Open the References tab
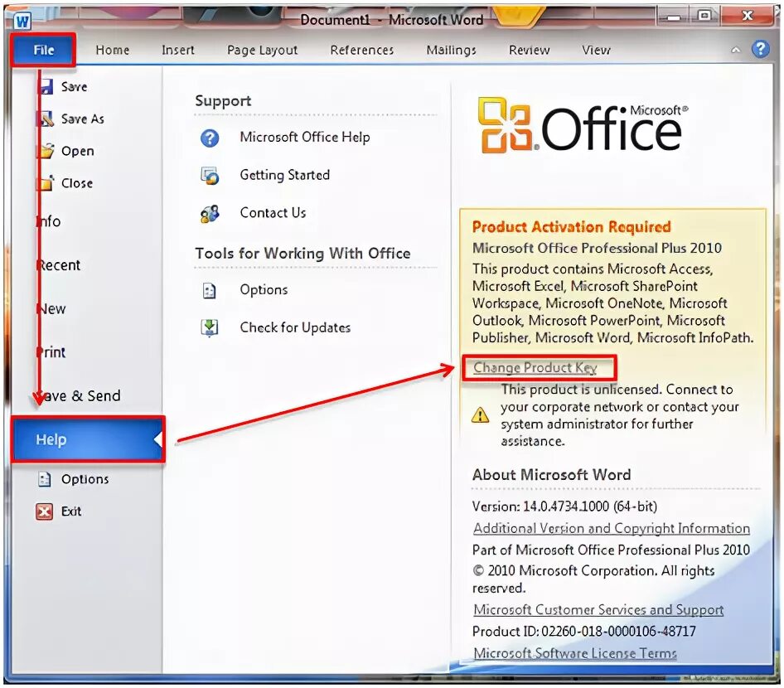 [362, 50]
